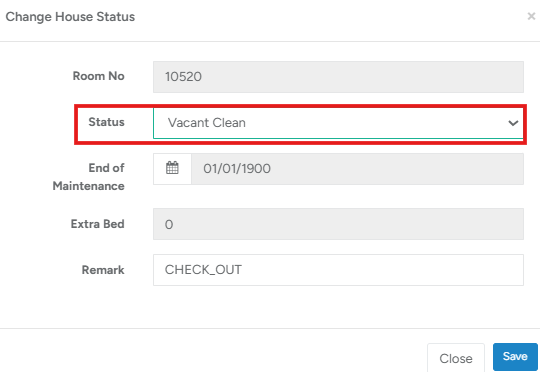Click the Close button
This screenshot has height=372, width=540.
(456, 358)
